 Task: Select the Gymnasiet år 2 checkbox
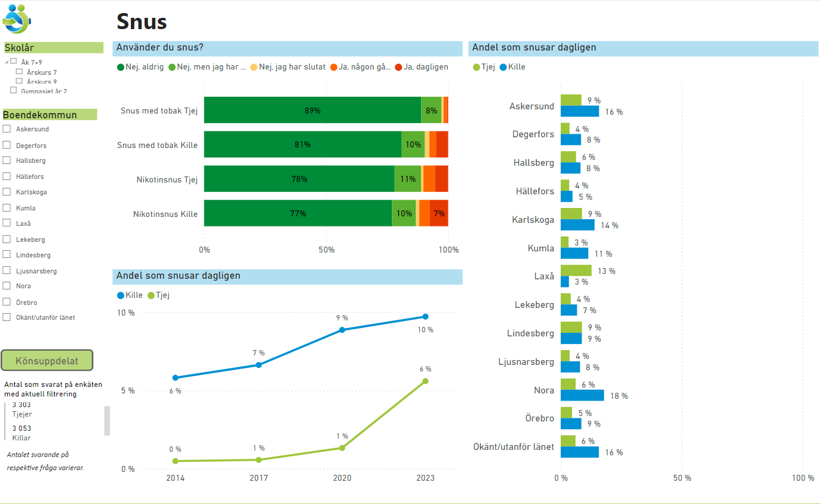(x=14, y=90)
